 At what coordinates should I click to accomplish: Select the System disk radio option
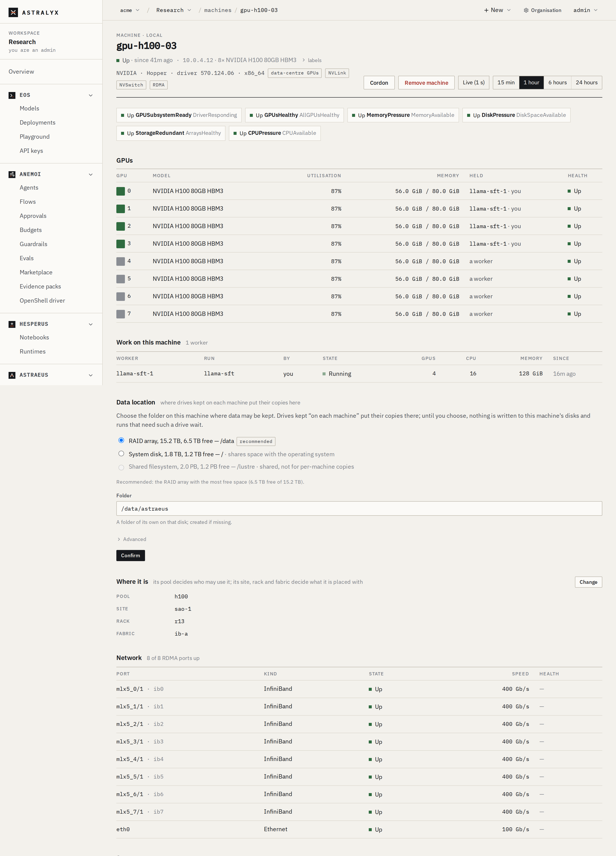[x=121, y=454]
